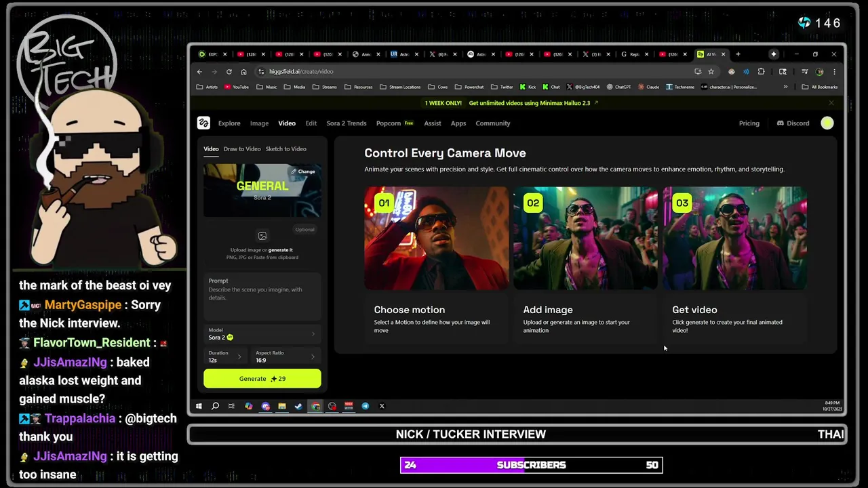868x488 pixels.
Task: Click the browser forward arrow
Action: point(214,71)
